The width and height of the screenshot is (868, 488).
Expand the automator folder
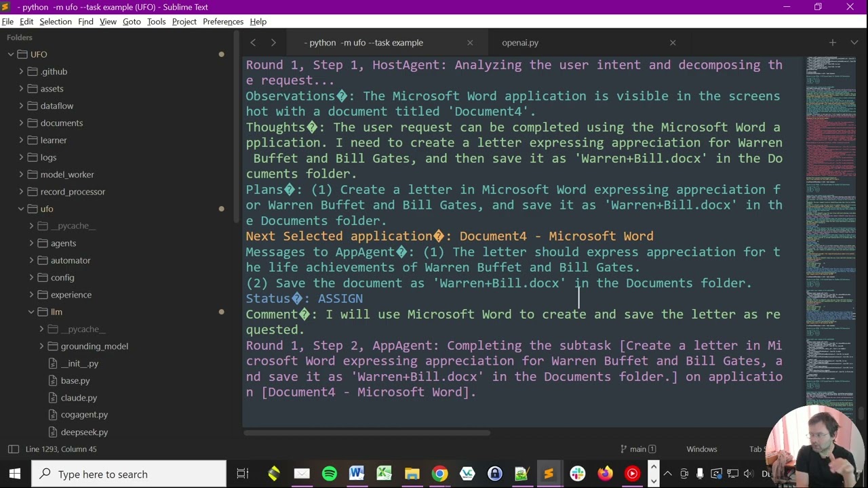coord(31,260)
